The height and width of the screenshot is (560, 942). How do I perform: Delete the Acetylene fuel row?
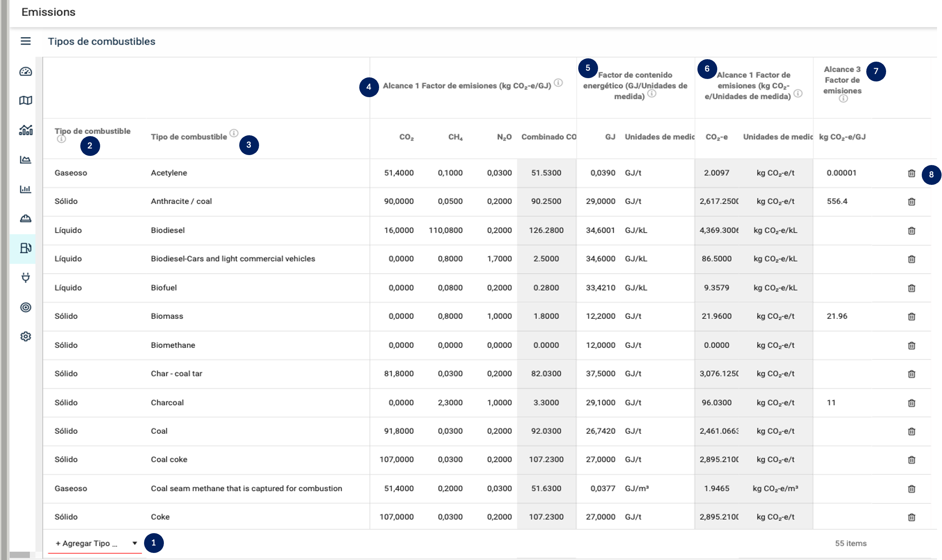tap(911, 173)
